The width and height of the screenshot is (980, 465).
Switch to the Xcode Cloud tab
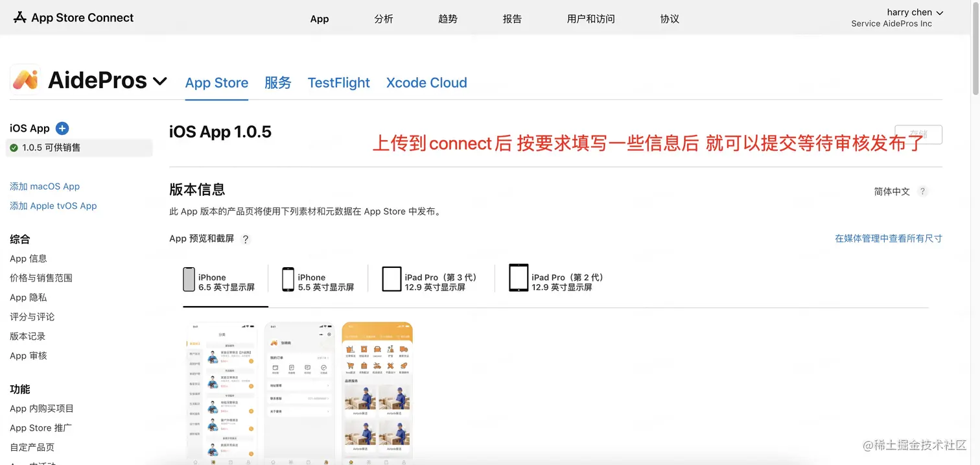click(426, 83)
